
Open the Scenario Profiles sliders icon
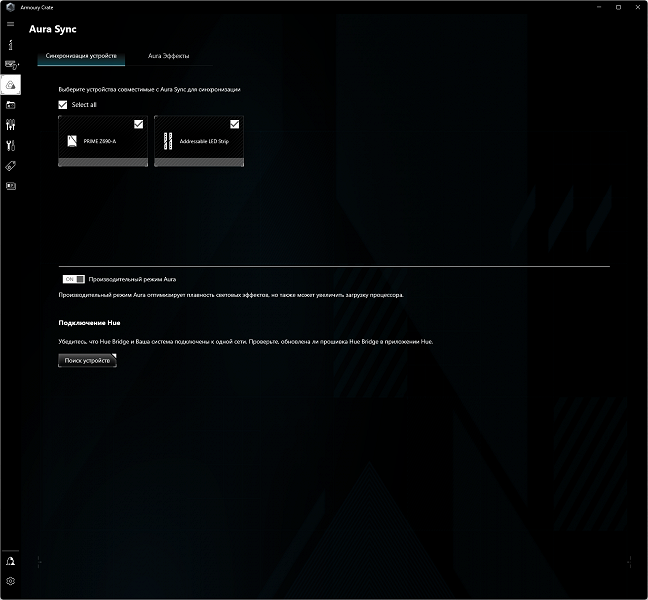(x=11, y=125)
